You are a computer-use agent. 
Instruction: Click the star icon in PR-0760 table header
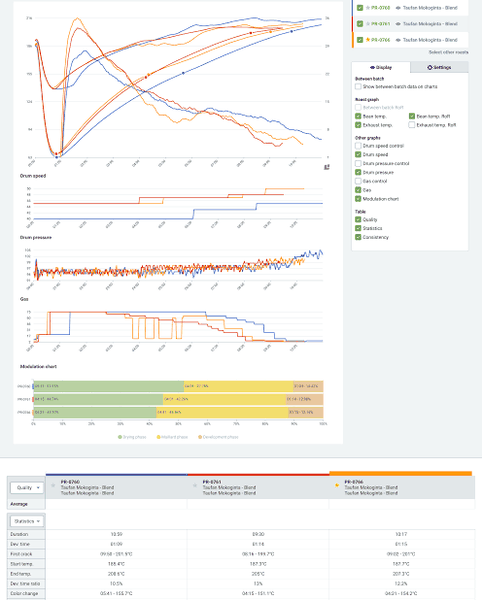click(53, 485)
